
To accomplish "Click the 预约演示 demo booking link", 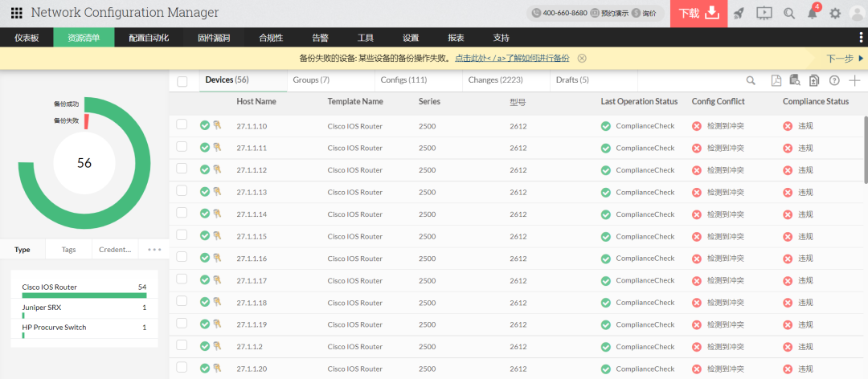I will 609,14.
